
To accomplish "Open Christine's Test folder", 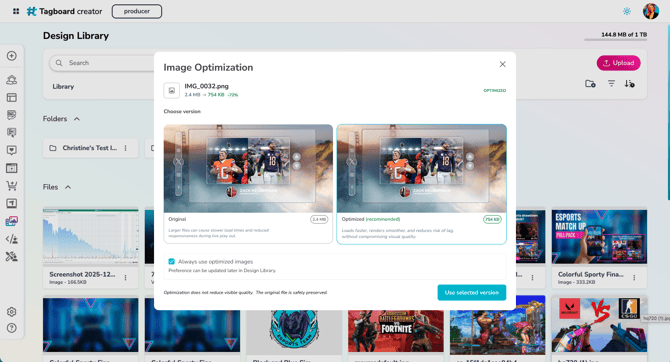I will click(x=90, y=148).
